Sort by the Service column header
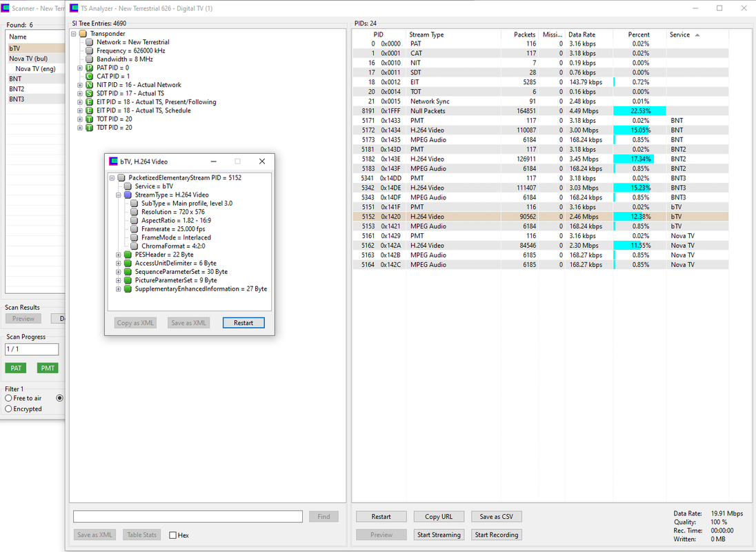Image resolution: width=756 pixels, height=552 pixels. 697,34
